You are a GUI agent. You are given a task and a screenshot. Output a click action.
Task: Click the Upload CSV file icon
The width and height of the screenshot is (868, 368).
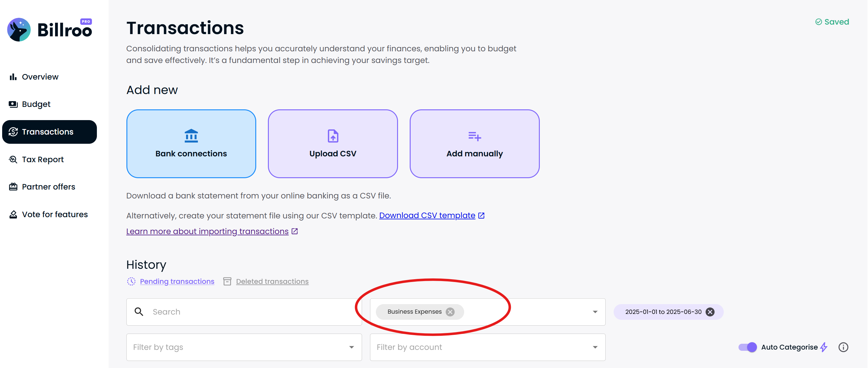333,136
